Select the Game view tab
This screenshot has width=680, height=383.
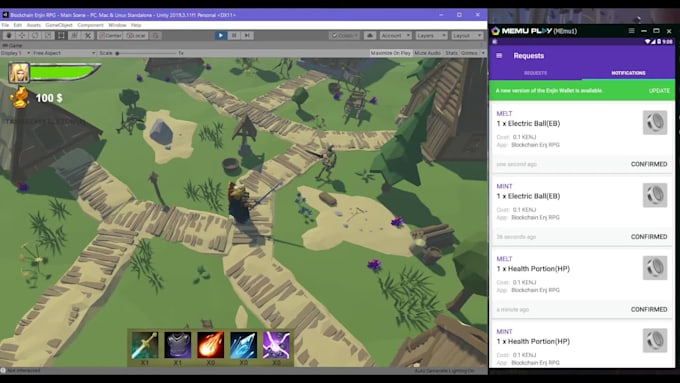click(13, 45)
